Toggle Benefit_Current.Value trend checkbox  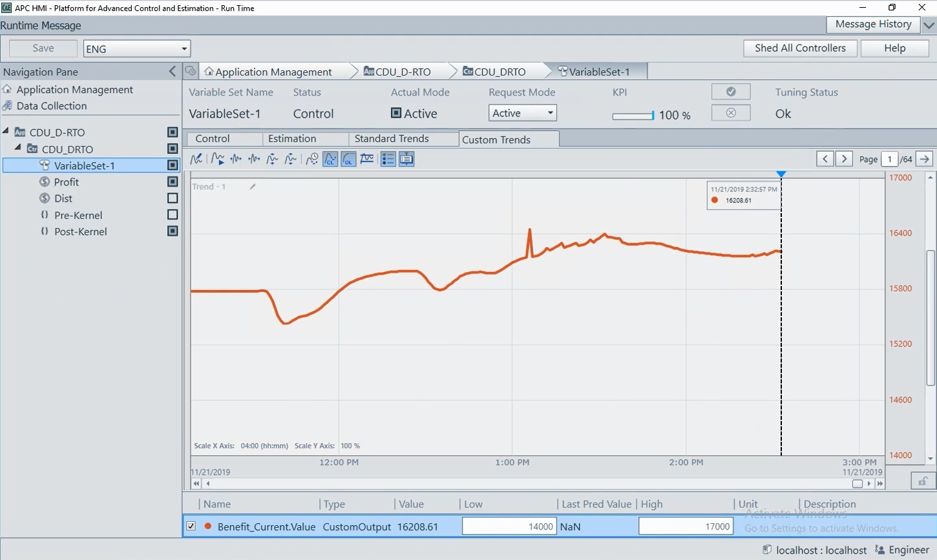click(191, 526)
